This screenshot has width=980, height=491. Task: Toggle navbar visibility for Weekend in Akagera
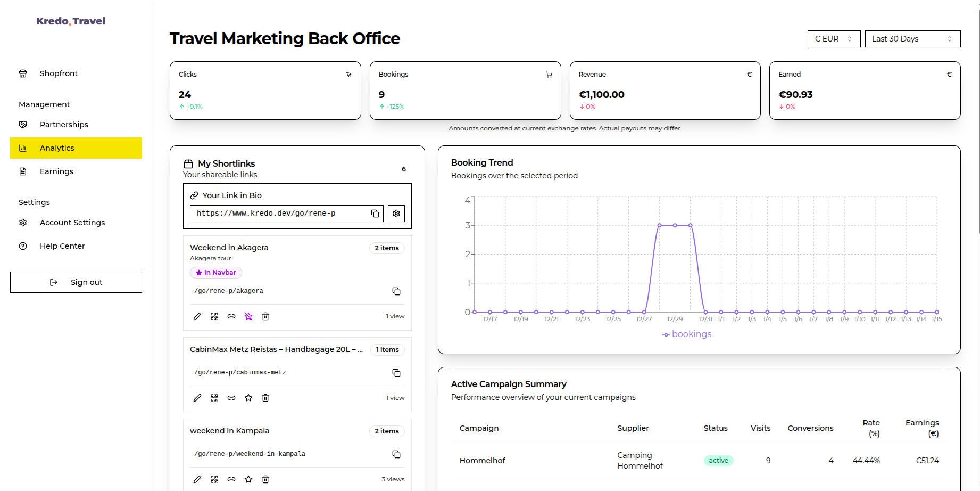[x=248, y=316]
